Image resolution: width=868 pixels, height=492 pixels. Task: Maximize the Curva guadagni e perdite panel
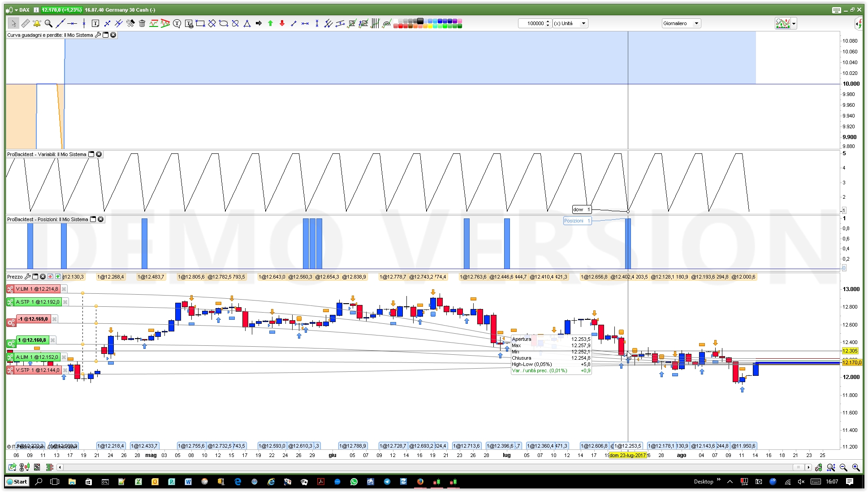(106, 35)
